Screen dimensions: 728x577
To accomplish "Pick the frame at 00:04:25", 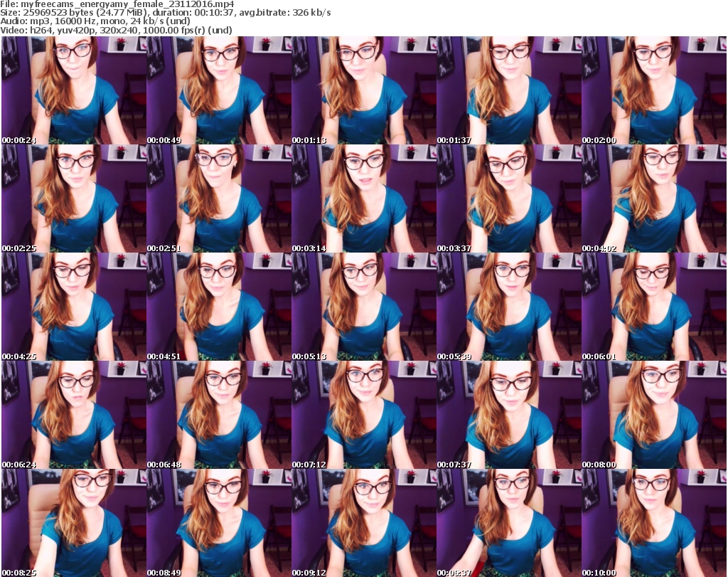I will click(x=74, y=307).
